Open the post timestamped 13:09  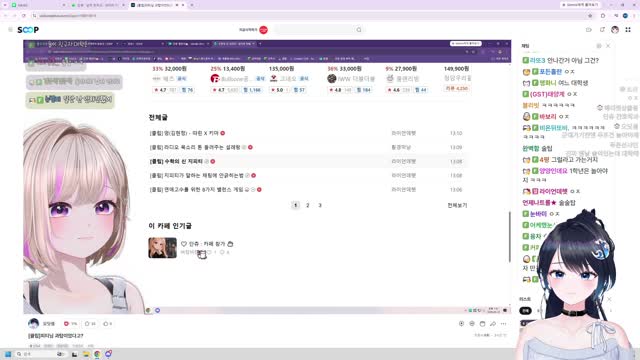click(x=195, y=147)
